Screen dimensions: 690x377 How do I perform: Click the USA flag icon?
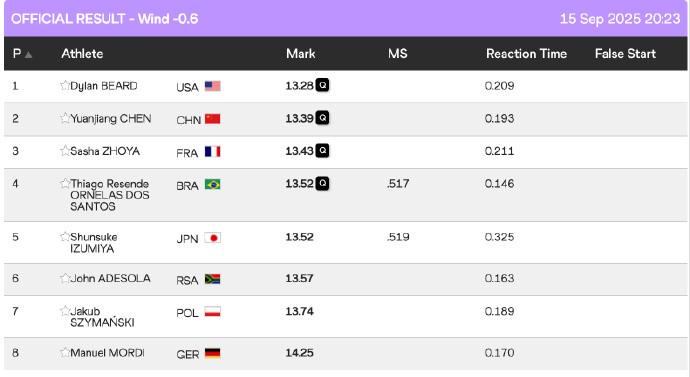click(x=213, y=86)
